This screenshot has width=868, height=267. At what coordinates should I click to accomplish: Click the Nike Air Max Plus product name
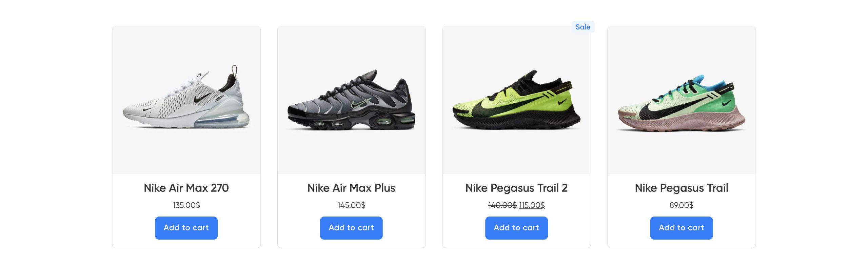pos(351,188)
